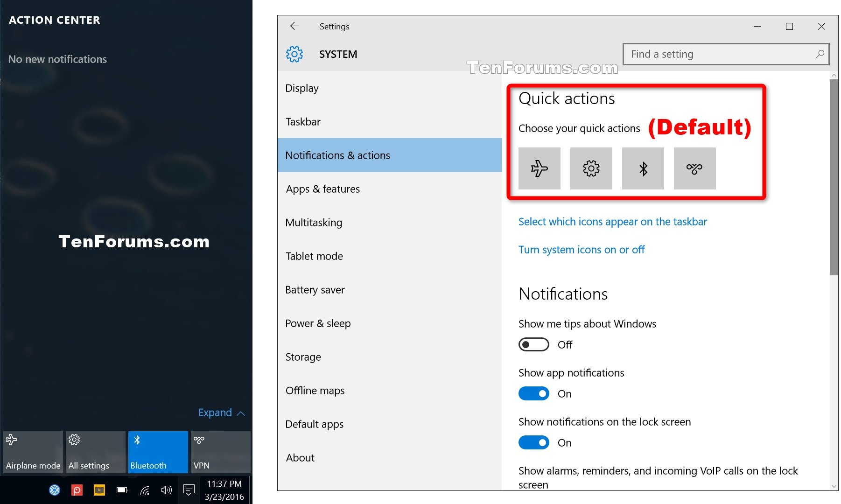Click the red tray application icon
Image resolution: width=841 pixels, height=504 pixels.
pos(77,490)
